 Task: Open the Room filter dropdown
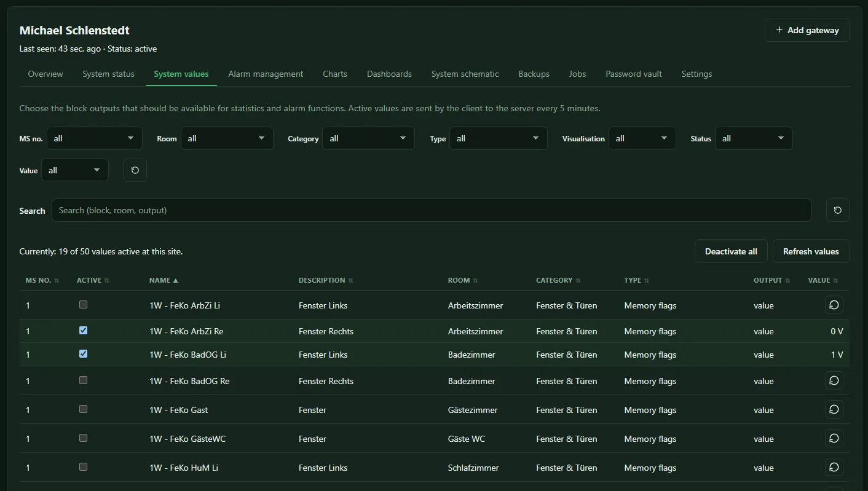click(x=227, y=138)
